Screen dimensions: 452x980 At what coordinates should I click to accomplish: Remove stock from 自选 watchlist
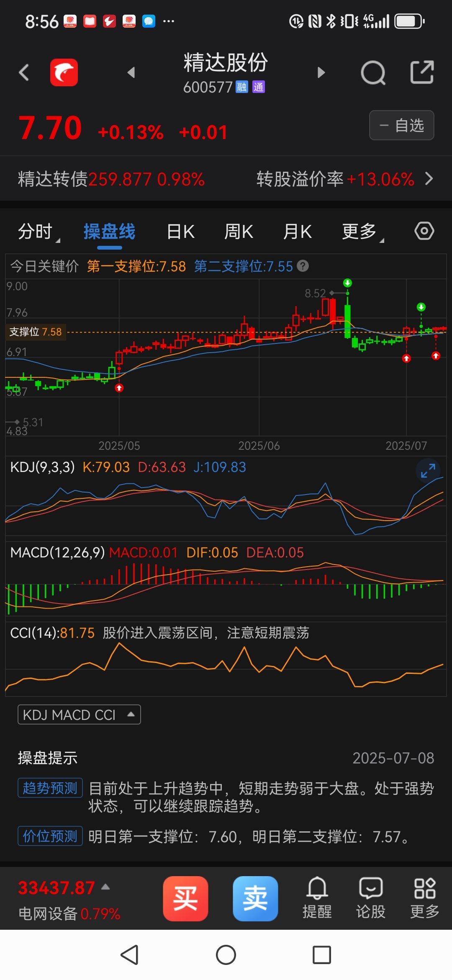pos(401,125)
